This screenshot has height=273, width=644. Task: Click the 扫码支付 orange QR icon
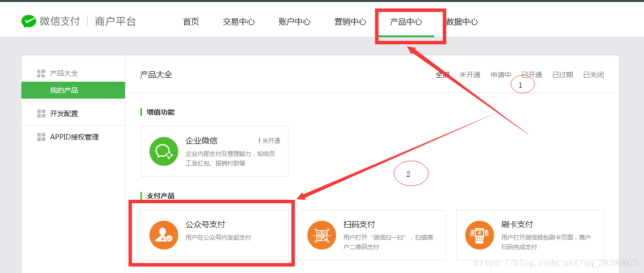pyautogui.click(x=322, y=235)
